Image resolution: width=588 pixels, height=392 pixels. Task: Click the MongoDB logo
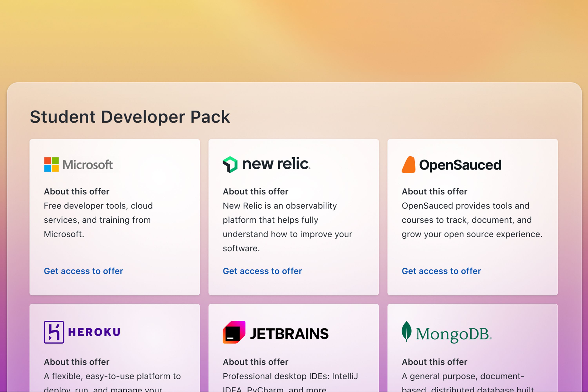[x=447, y=332]
